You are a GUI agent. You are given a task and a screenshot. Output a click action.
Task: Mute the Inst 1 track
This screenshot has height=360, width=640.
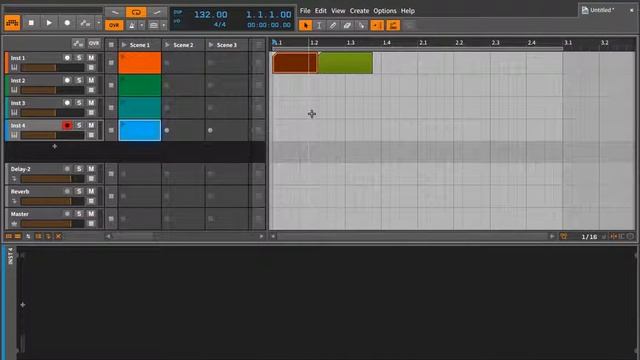pos(91,58)
